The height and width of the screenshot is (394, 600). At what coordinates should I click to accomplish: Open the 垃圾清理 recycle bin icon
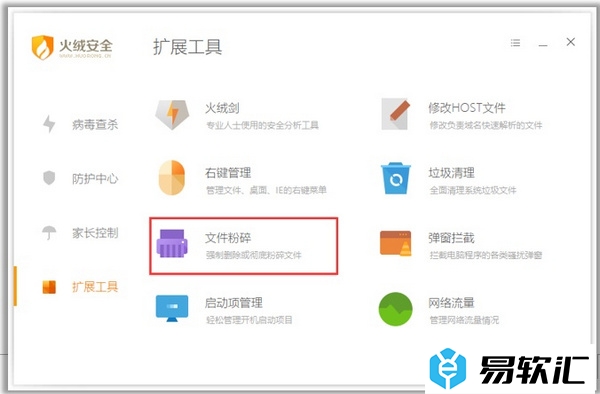[x=396, y=178]
